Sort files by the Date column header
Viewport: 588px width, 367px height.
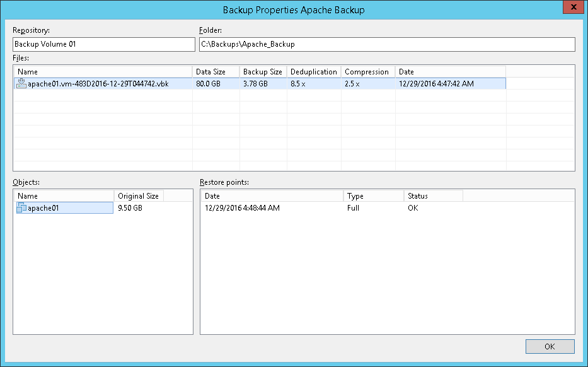[450, 72]
